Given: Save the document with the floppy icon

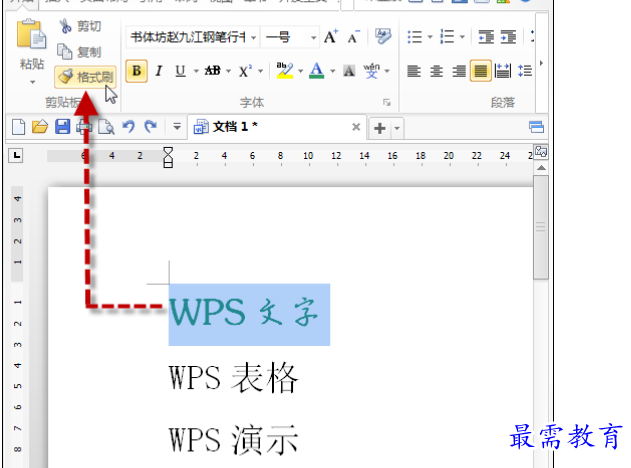Looking at the screenshot, I should [x=62, y=127].
